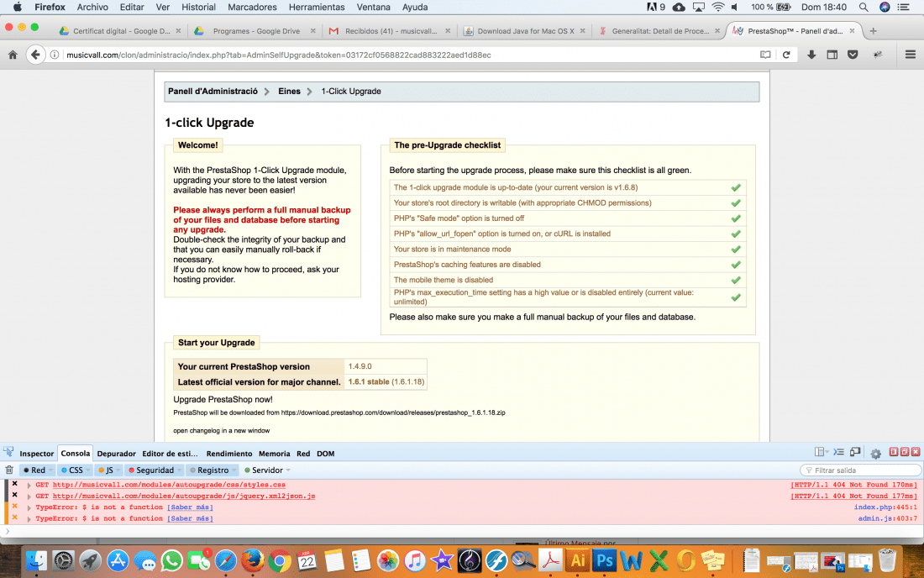This screenshot has width=924, height=578.
Task: Expand the TypeError from index.php:445:1
Action: coord(29,507)
